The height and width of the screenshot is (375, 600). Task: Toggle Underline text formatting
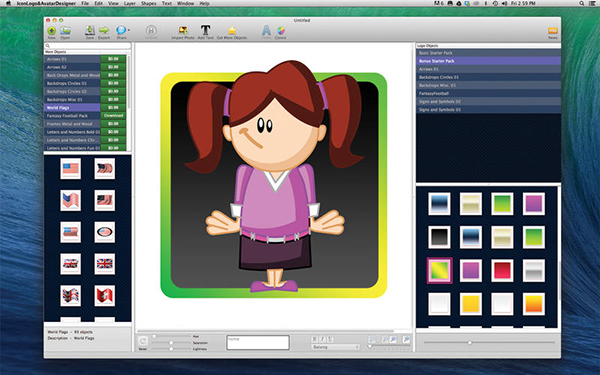point(330,339)
